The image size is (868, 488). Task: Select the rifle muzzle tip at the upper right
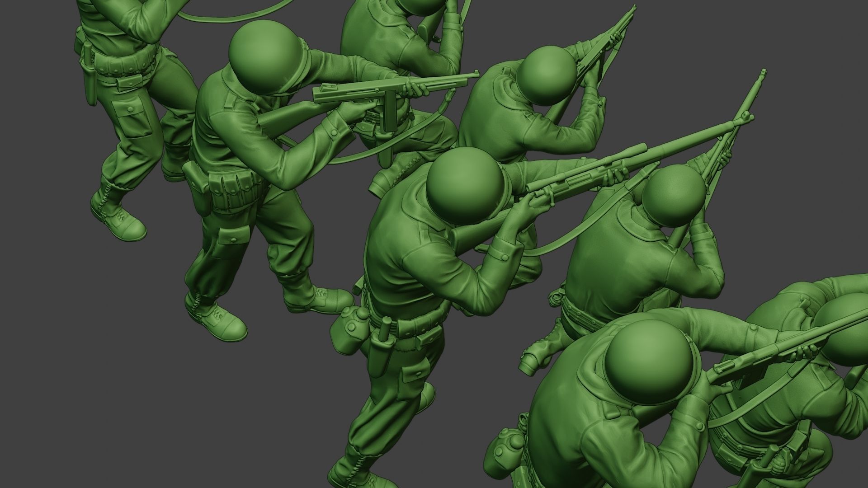coord(763,72)
